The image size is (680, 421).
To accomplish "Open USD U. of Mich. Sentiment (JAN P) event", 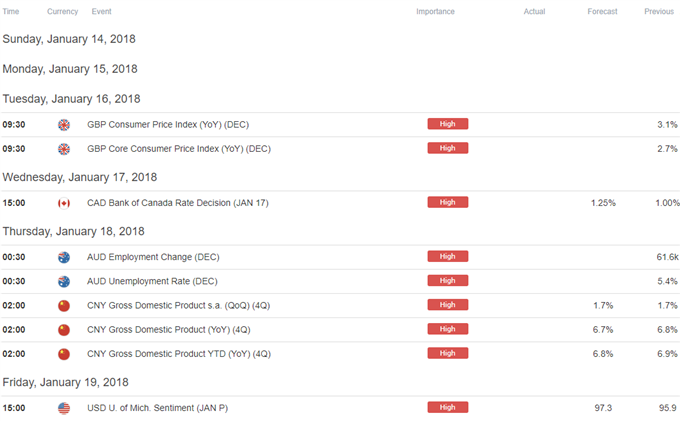I will 157,408.
